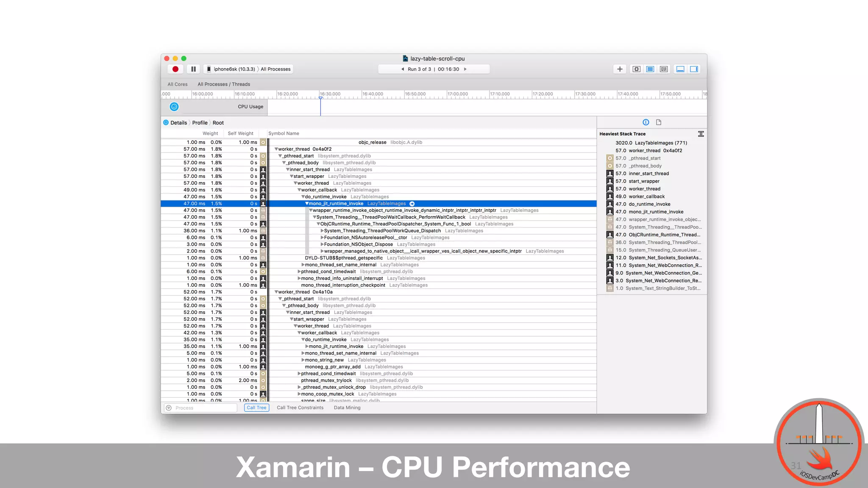Open the All Processes target selector

pos(275,69)
